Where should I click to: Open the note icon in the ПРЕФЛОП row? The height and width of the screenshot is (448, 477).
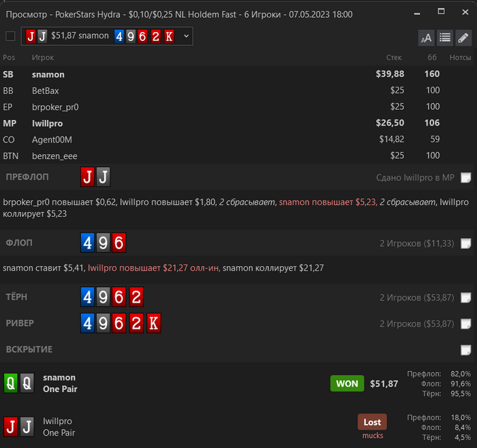pyautogui.click(x=465, y=177)
